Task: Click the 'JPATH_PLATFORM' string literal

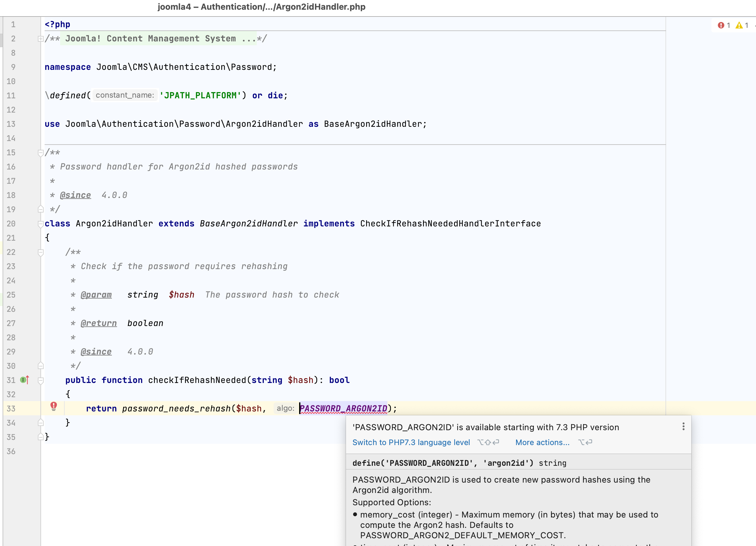Action: (200, 95)
